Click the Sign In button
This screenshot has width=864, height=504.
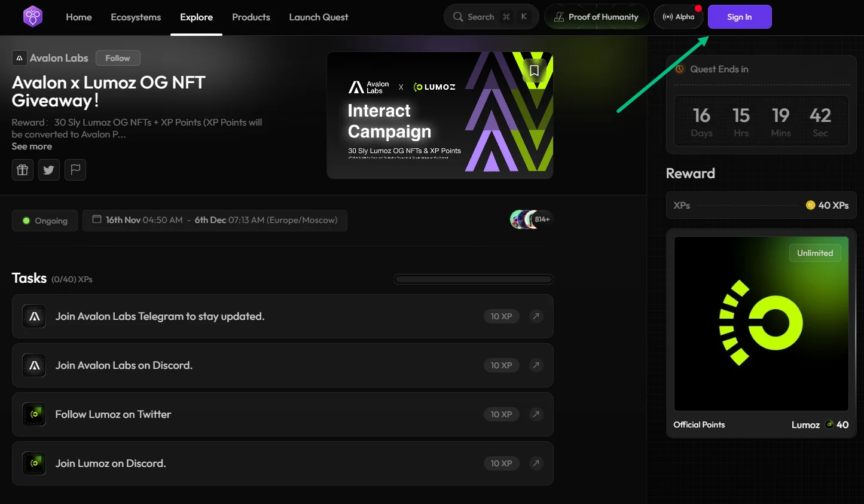click(x=740, y=17)
